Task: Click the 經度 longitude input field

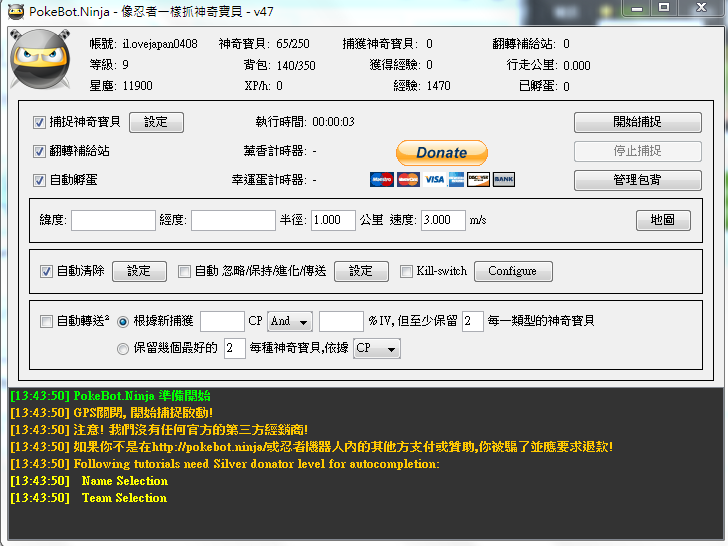Action: (233, 220)
